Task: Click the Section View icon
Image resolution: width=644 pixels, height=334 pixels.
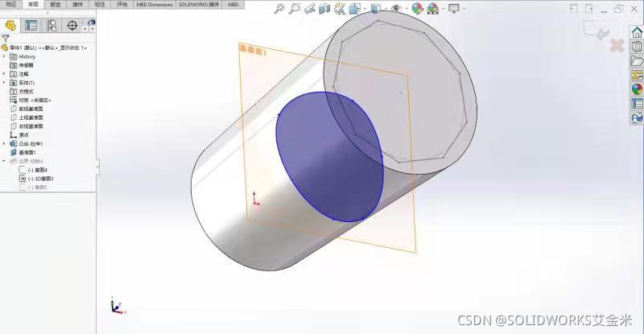Action: (324, 9)
